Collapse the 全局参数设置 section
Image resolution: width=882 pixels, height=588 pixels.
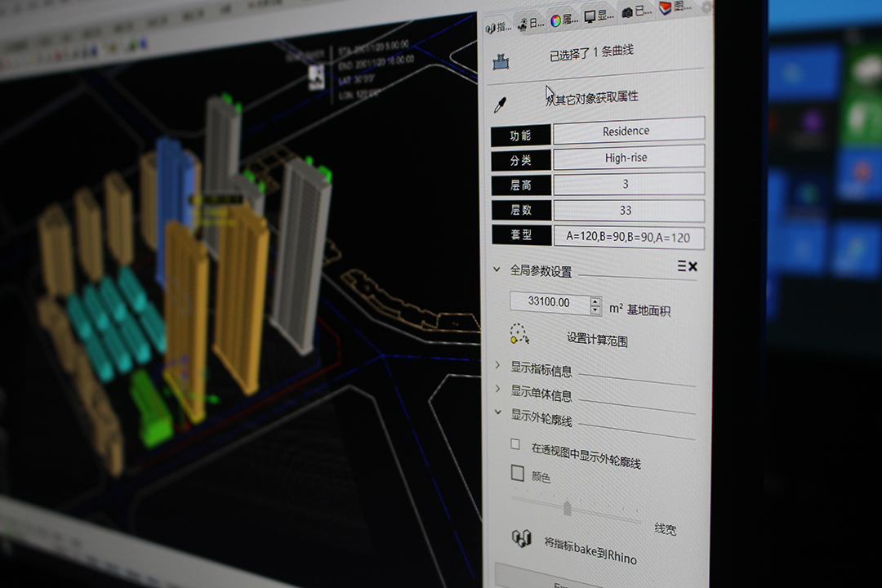pyautogui.click(x=497, y=269)
